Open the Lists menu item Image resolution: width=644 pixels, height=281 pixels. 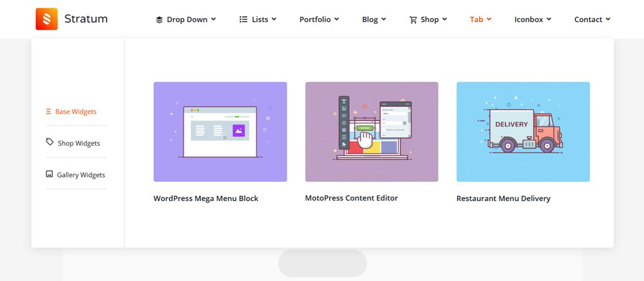pyautogui.click(x=260, y=19)
